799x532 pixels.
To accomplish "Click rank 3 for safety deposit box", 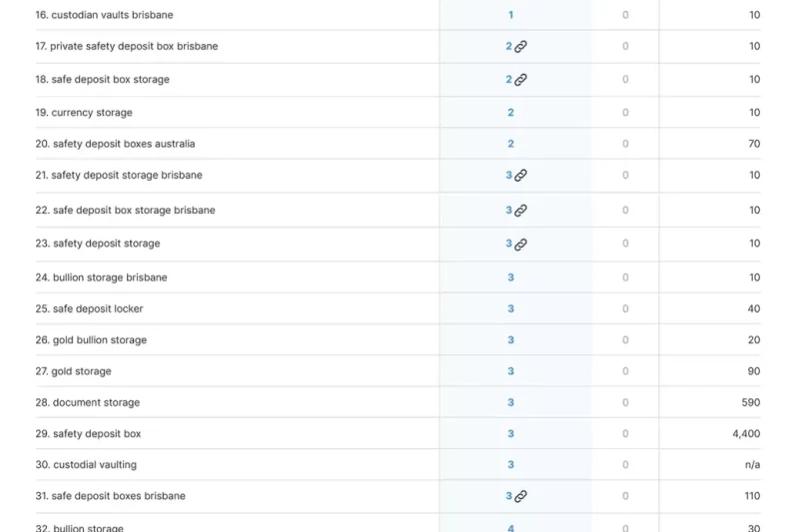I will 510,434.
